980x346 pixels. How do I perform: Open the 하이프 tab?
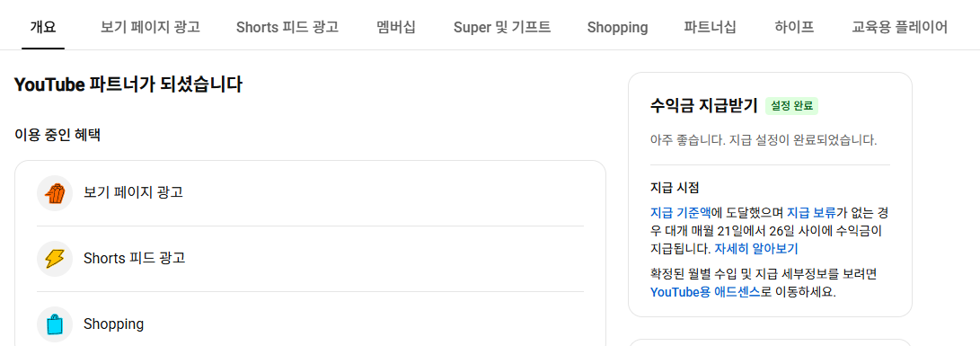pyautogui.click(x=794, y=28)
